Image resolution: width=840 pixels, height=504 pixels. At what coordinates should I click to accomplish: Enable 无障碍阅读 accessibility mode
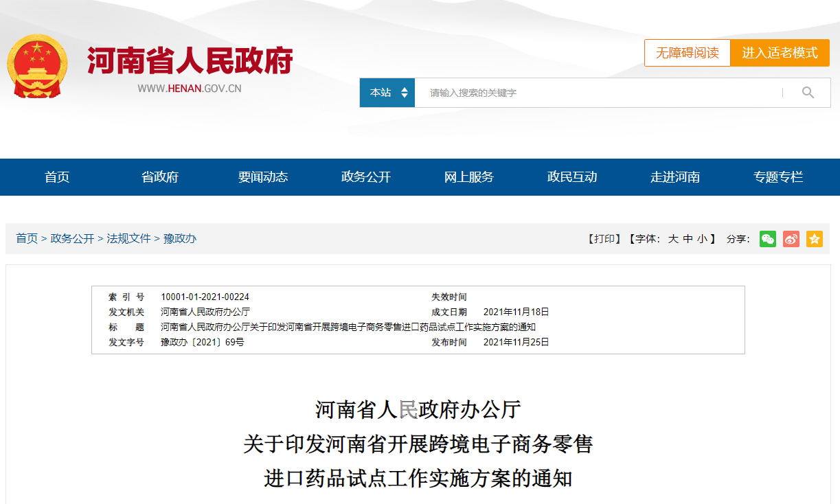pos(687,53)
